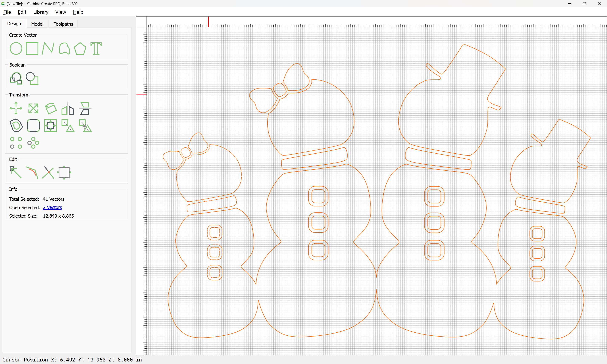Click the Trim Vectors scissors icon

[x=48, y=173]
